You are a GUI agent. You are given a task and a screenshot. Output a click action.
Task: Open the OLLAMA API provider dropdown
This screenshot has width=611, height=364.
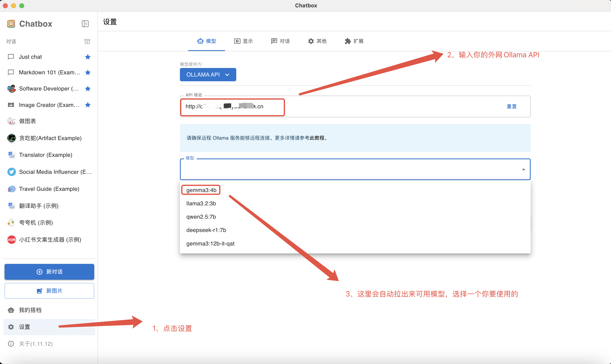click(x=208, y=75)
